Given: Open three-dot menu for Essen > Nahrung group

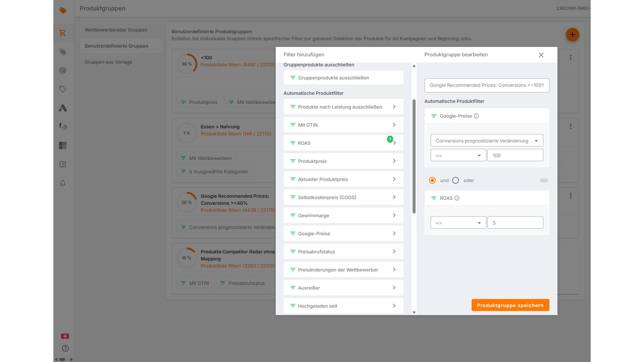Looking at the screenshot, I should point(571,126).
